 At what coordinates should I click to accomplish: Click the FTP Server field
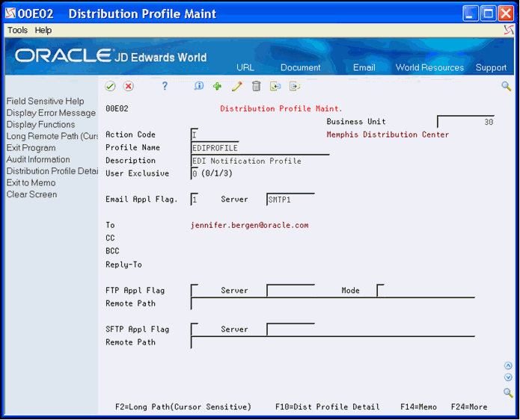pyautogui.click(x=290, y=291)
